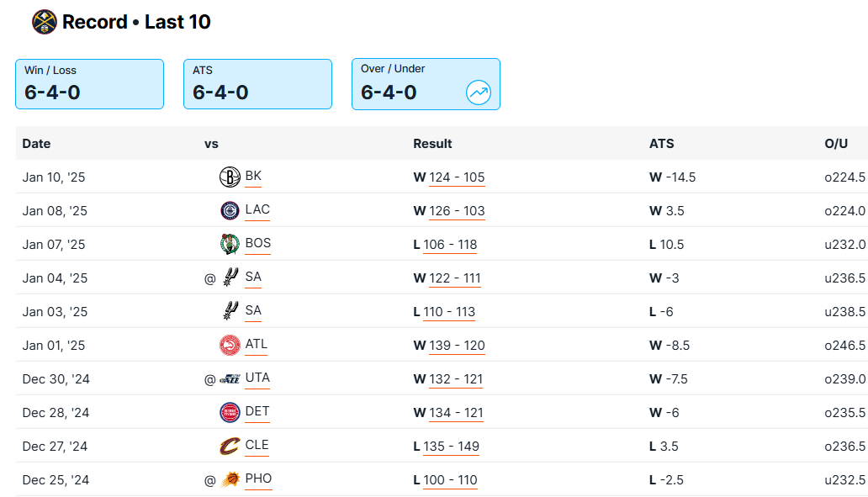Click the Result column header
The image size is (868, 497).
[432, 144]
